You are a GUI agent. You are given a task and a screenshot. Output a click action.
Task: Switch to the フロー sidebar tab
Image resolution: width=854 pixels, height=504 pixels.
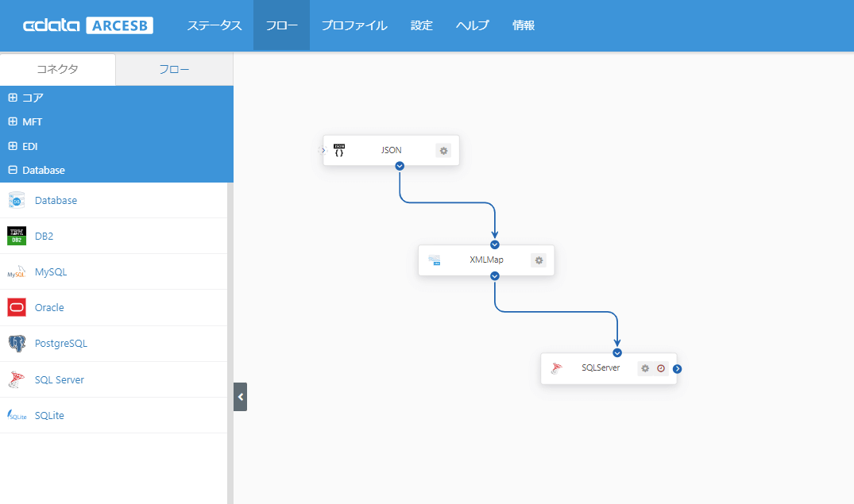tap(174, 69)
